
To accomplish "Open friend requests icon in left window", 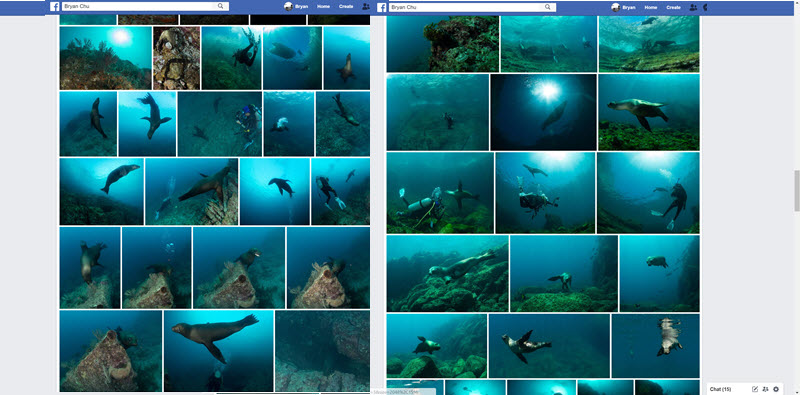I will (366, 7).
